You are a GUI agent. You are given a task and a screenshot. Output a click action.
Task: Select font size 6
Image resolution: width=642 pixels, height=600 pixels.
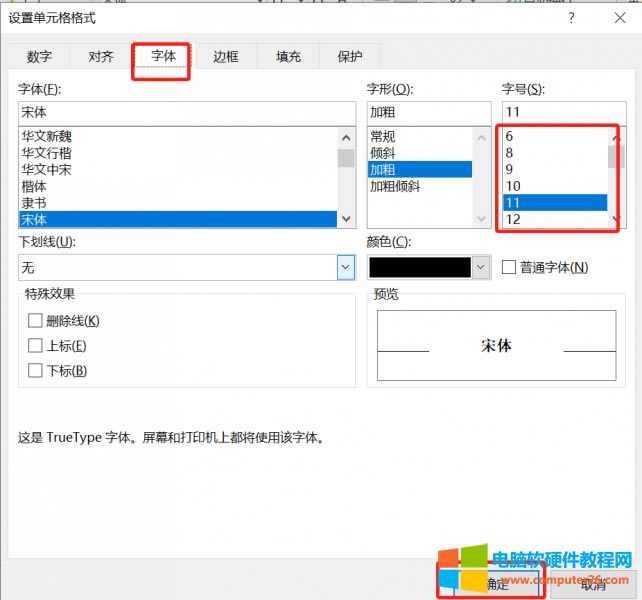[x=555, y=136]
